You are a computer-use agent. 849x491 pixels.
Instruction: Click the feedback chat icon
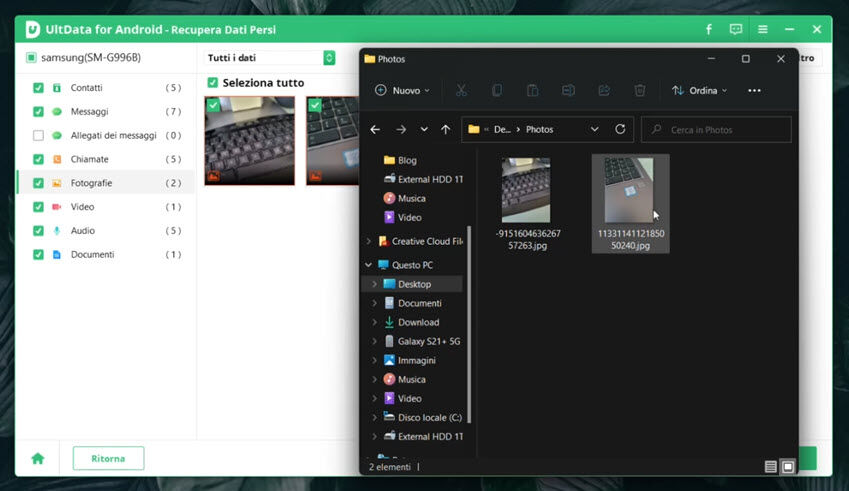pyautogui.click(x=736, y=29)
